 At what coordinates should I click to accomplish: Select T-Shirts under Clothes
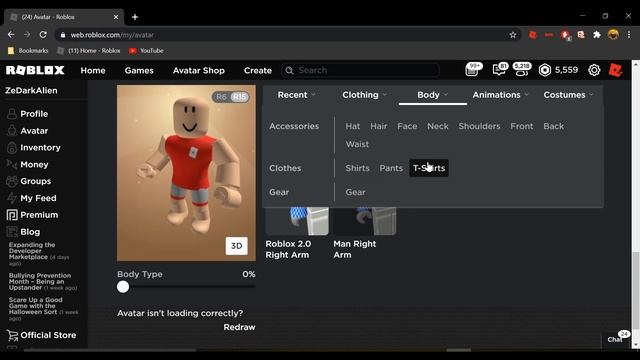(x=429, y=168)
